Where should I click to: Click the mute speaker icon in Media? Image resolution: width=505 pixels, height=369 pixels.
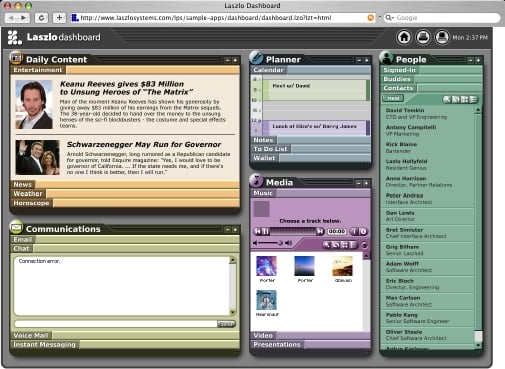255,243
